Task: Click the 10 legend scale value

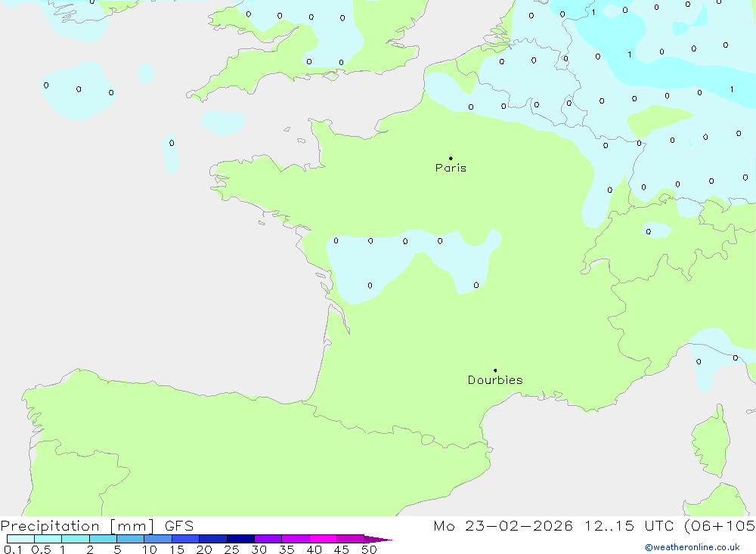Action: (x=150, y=549)
